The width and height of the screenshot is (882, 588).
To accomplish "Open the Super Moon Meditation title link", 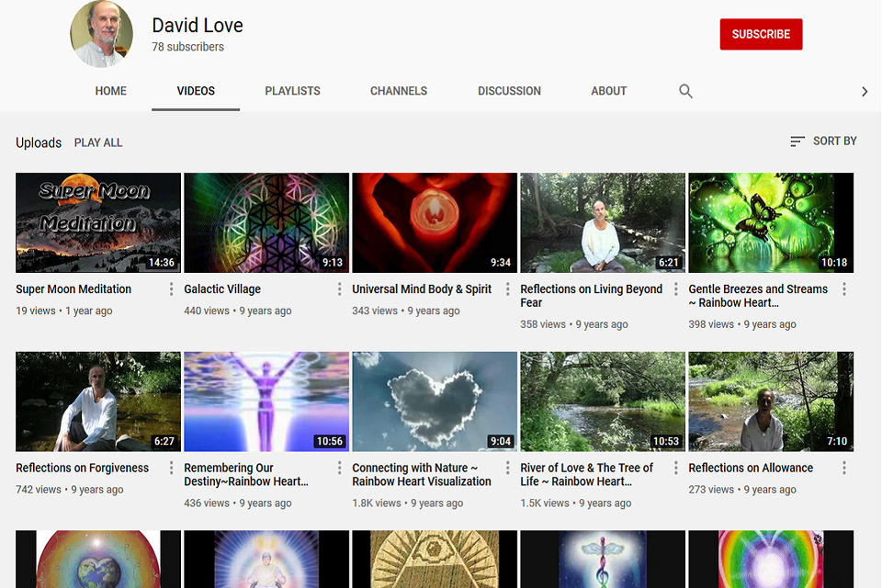I will (x=73, y=289).
